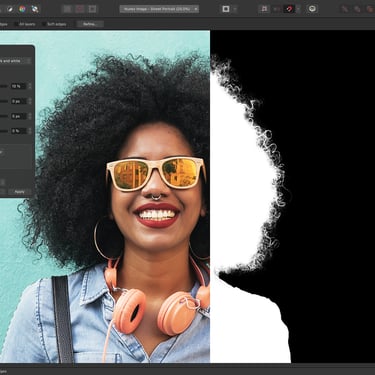Open the Black and white preview dropdown
Image resolution: width=375 pixels, height=375 pixels.
click(x=16, y=61)
